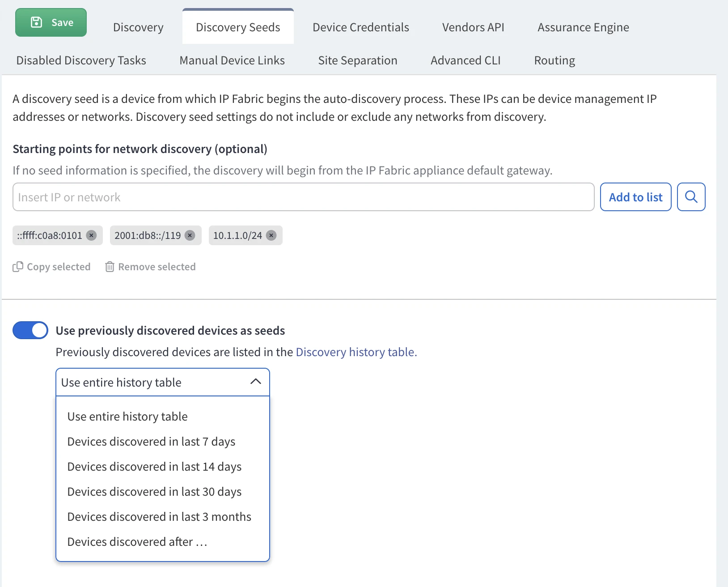
Task: Choose Devices discovered in last 7 days
Action: point(151,442)
